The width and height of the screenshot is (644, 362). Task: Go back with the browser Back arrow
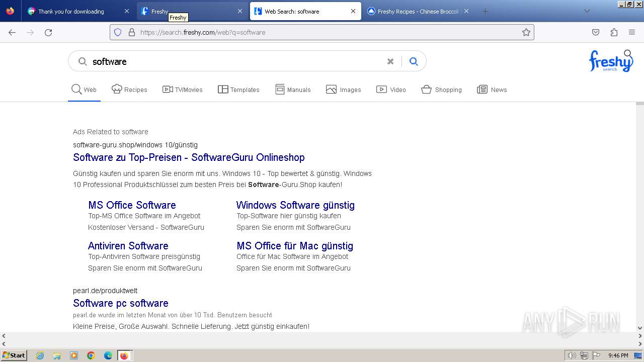[x=12, y=32]
